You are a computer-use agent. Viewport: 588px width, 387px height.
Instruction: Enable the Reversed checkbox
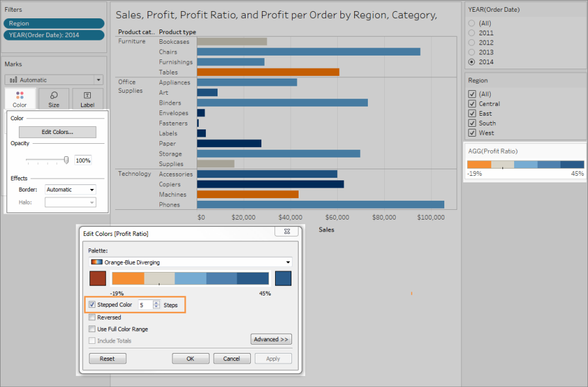point(92,317)
